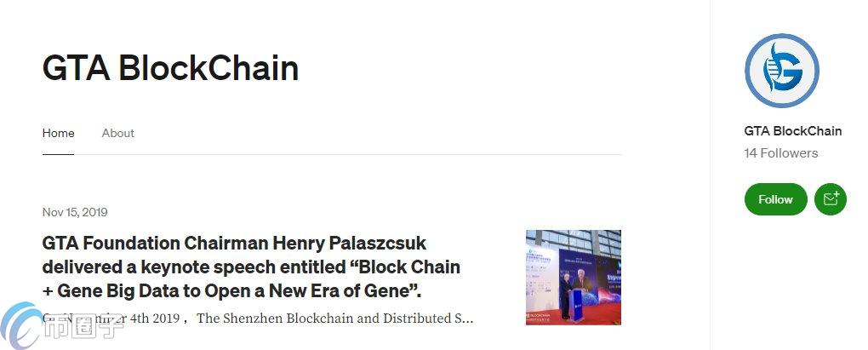Click the article's keynote photo thumbnail
This screenshot has height=350, width=868.
(x=573, y=277)
